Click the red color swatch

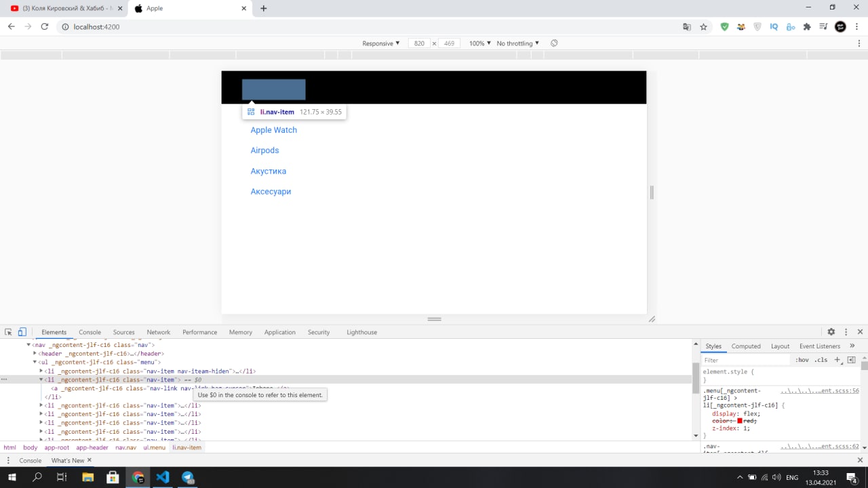pyautogui.click(x=741, y=421)
